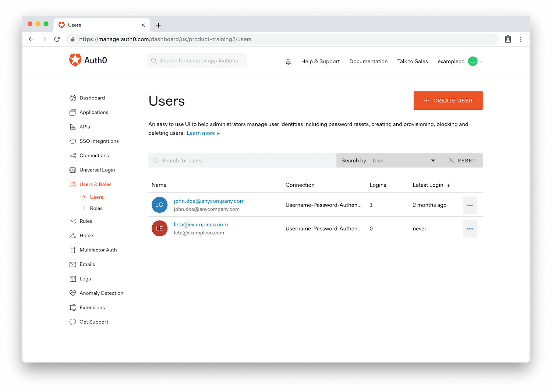Click the Get Support chat bubble icon
552x392 pixels.
pyautogui.click(x=73, y=322)
